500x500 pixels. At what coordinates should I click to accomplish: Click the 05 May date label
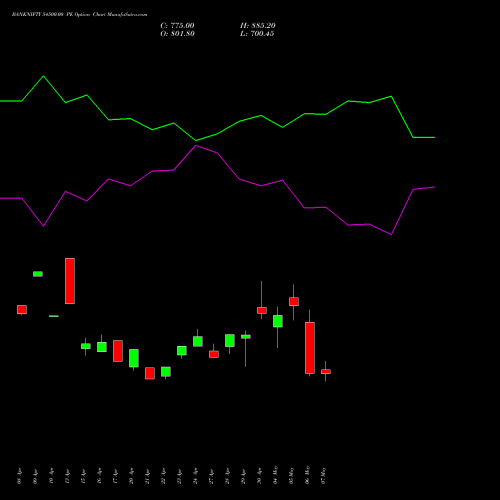pyautogui.click(x=291, y=475)
